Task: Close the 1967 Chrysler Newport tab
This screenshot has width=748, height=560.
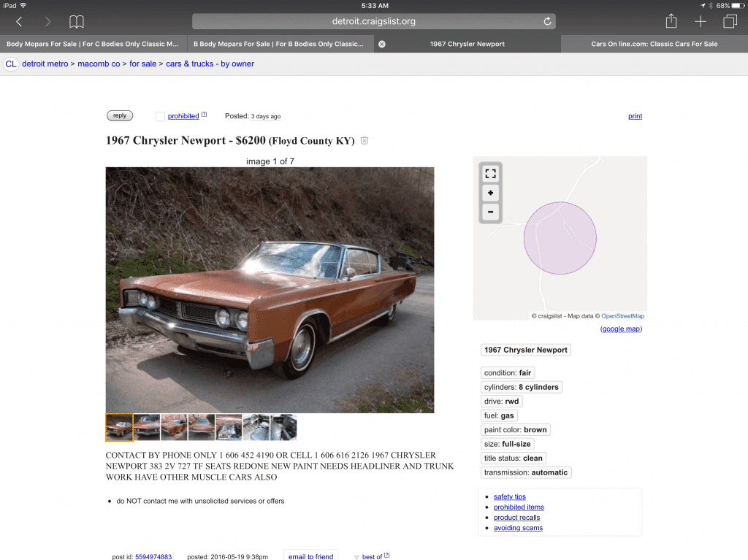Action: [381, 44]
